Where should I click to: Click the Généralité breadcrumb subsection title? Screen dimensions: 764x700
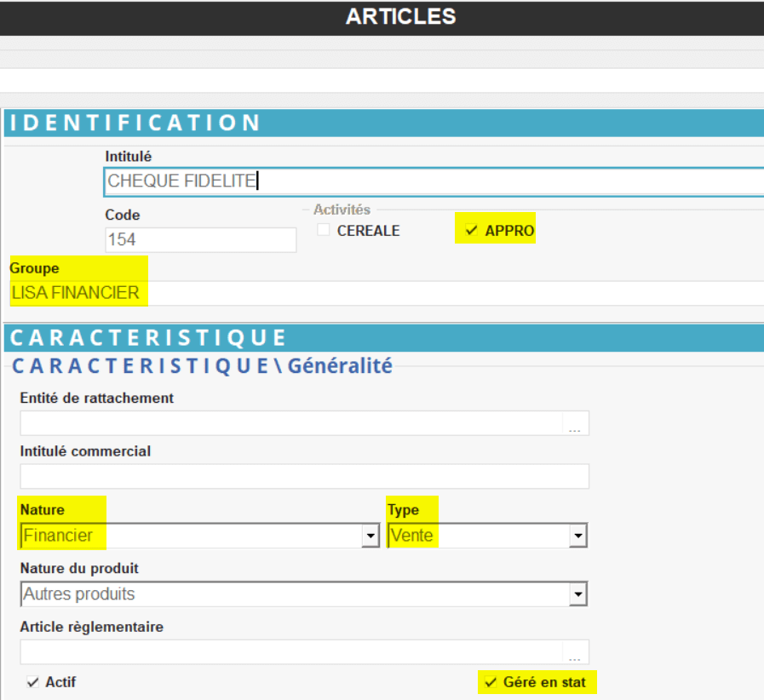(x=340, y=366)
